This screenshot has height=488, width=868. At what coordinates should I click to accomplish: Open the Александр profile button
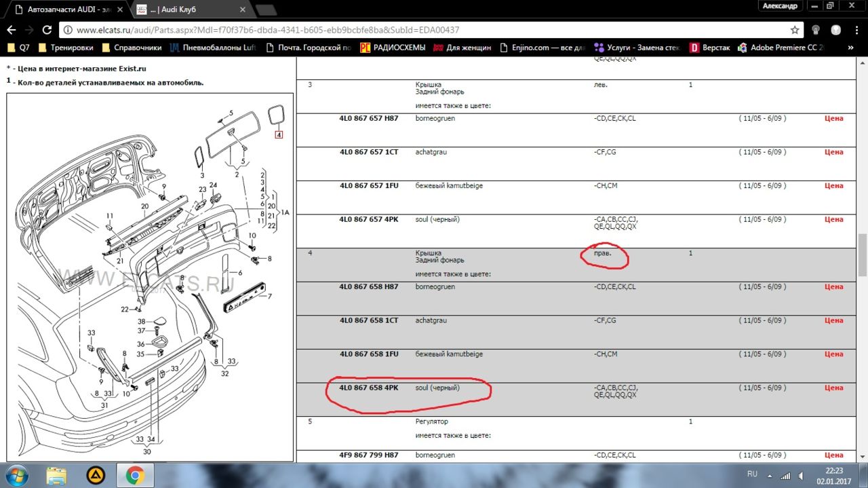(780, 5)
